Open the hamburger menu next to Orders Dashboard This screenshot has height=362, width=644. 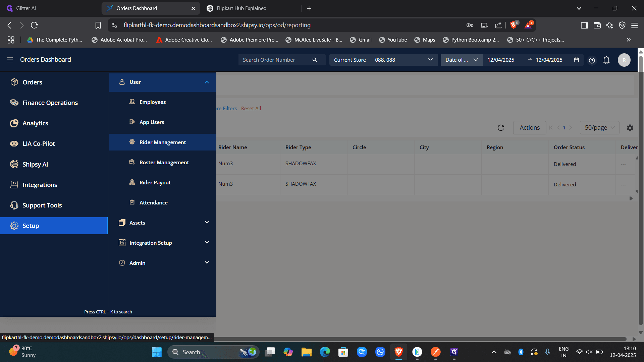10,60
